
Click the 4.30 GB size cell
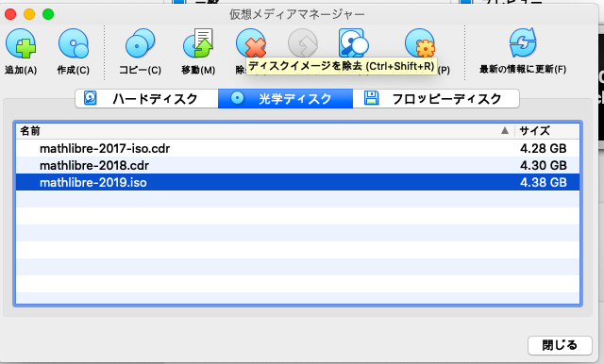coord(544,165)
